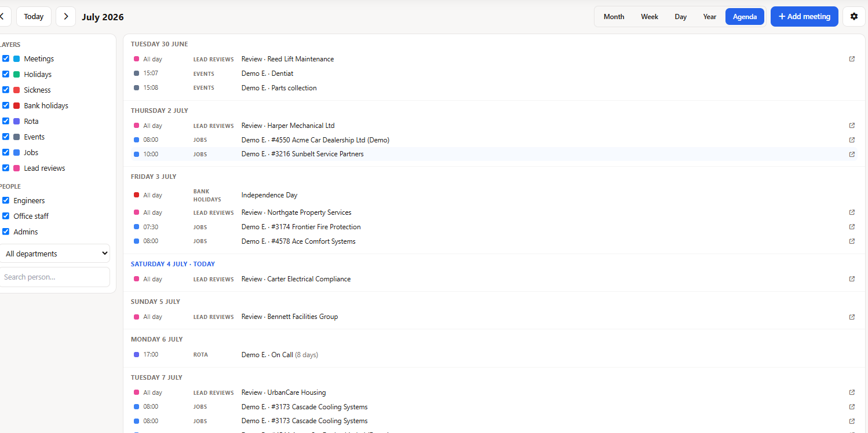Go to next period with right chevron

point(66,16)
